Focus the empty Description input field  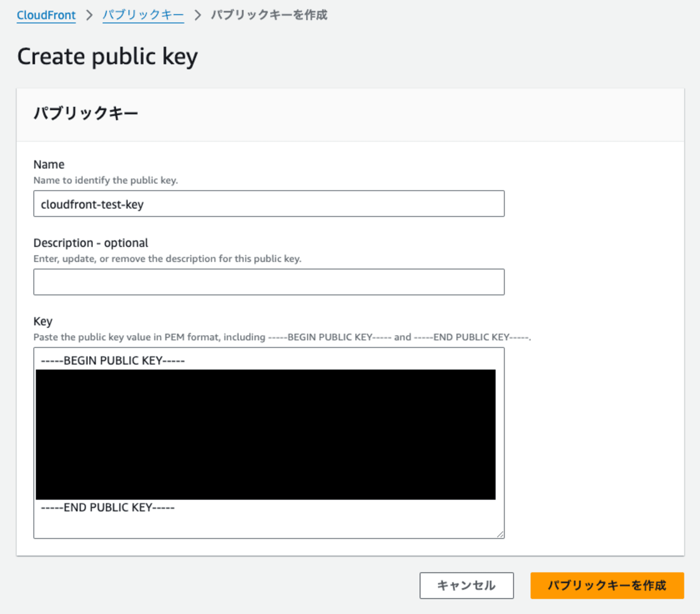click(269, 282)
